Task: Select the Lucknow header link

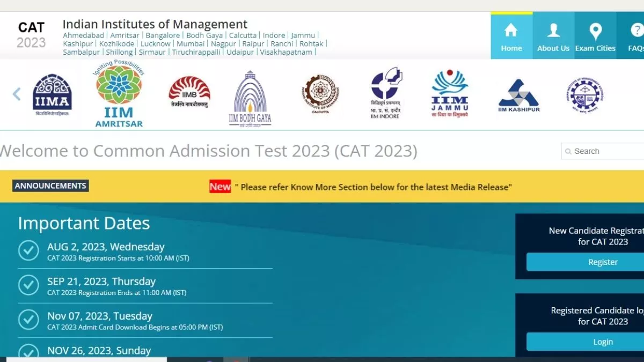Action: [x=156, y=44]
